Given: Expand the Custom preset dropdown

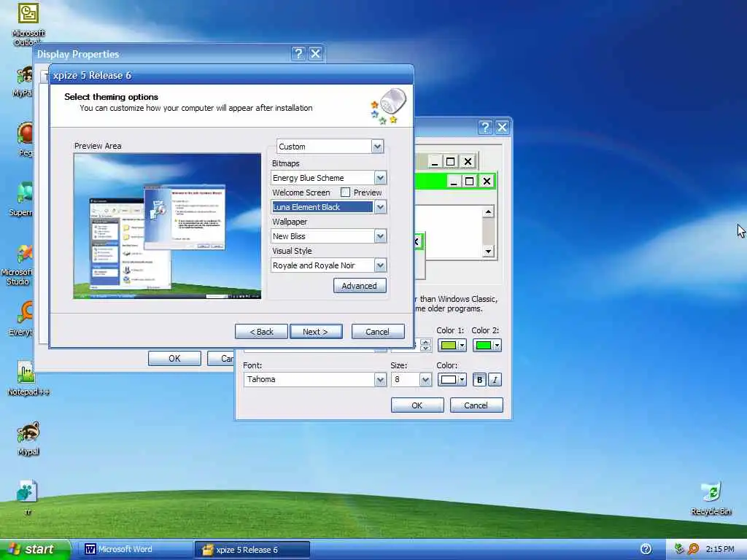Looking at the screenshot, I should (377, 146).
